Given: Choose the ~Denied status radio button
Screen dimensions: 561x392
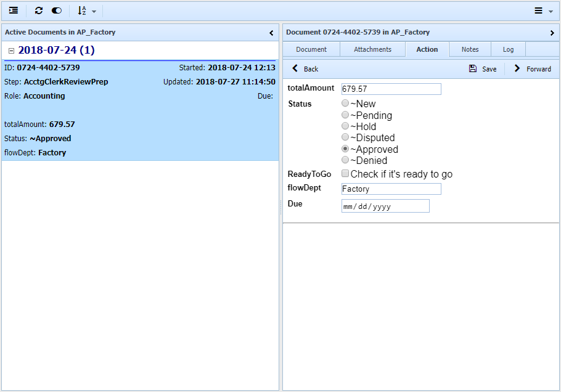Looking at the screenshot, I should point(345,160).
